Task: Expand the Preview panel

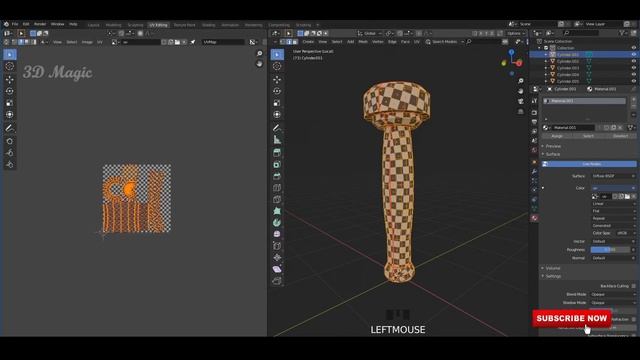Action: tap(552, 146)
